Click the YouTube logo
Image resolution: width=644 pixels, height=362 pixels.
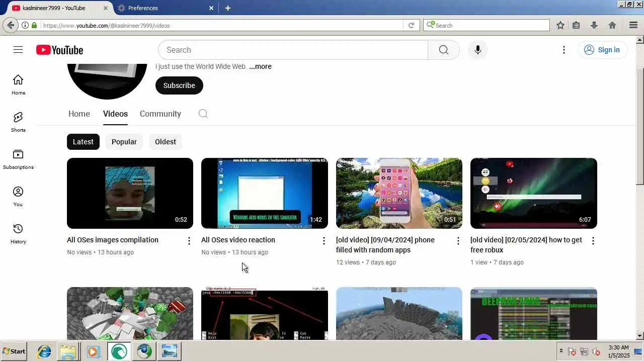[59, 50]
